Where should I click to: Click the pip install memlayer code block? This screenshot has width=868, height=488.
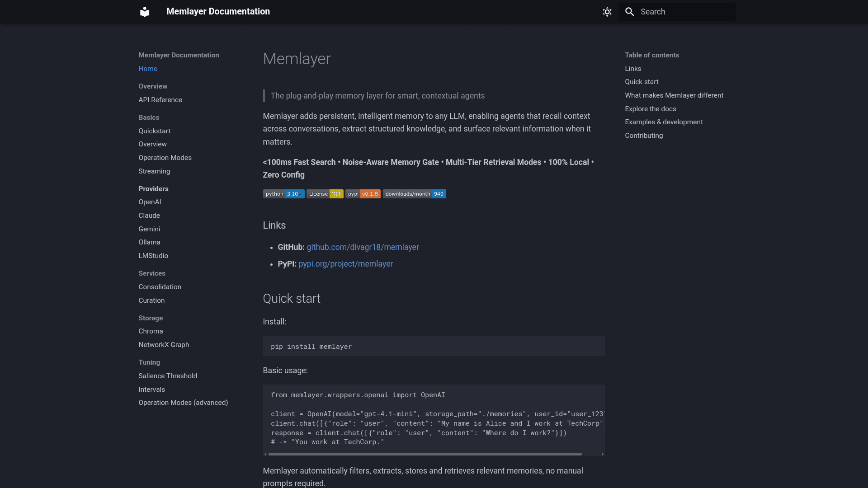[434, 347]
